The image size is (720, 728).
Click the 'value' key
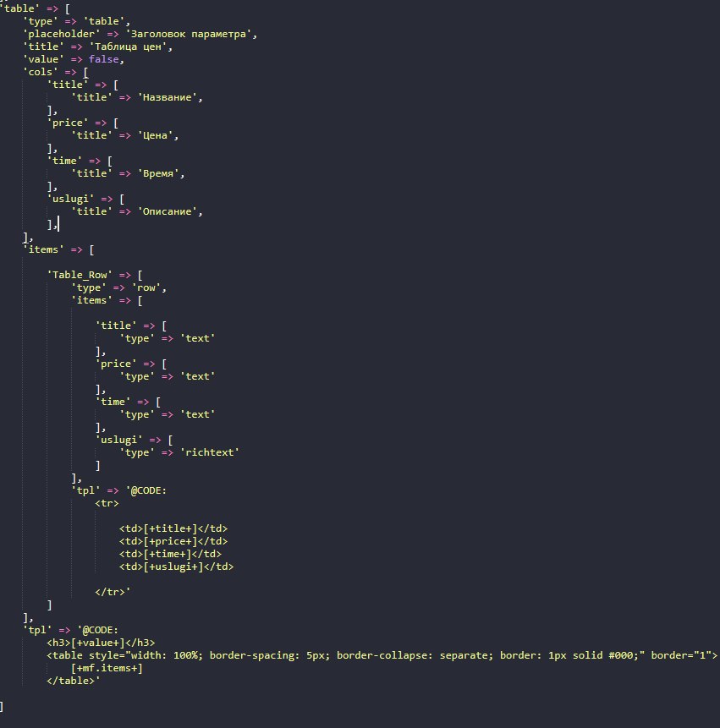click(43, 59)
